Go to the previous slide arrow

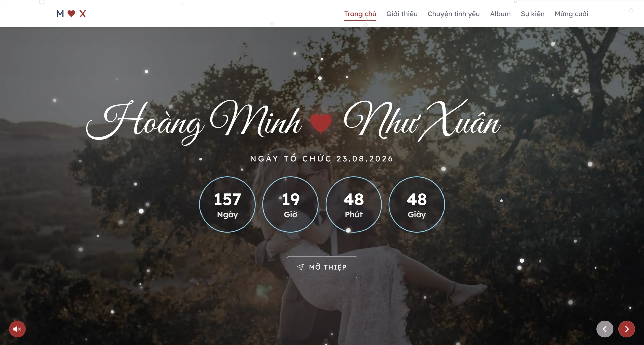(605, 329)
